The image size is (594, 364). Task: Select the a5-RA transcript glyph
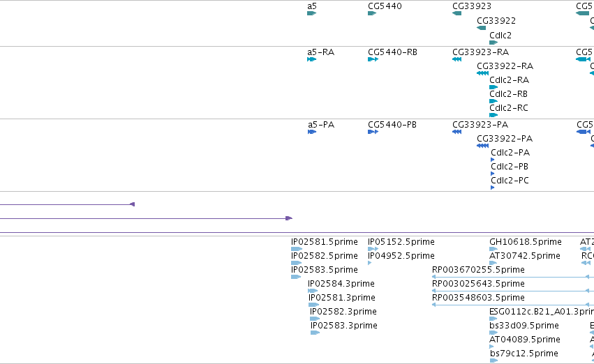coord(311,59)
